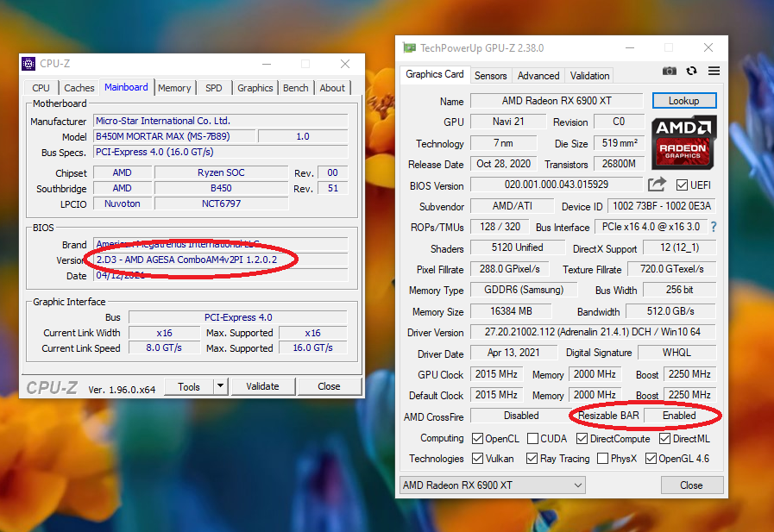Click the Bus Specs PCI-Express 4.0 field

coord(221,152)
